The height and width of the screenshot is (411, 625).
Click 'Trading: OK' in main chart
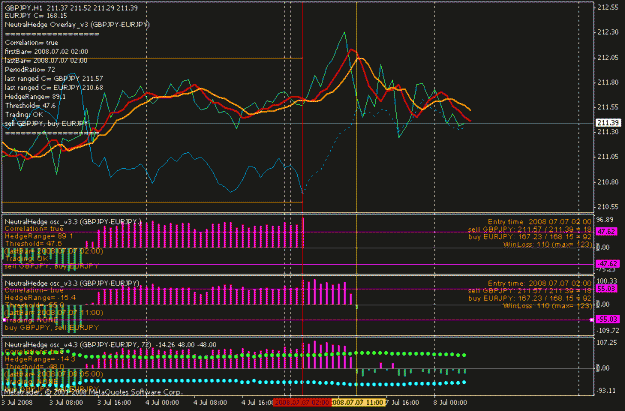coord(24,114)
